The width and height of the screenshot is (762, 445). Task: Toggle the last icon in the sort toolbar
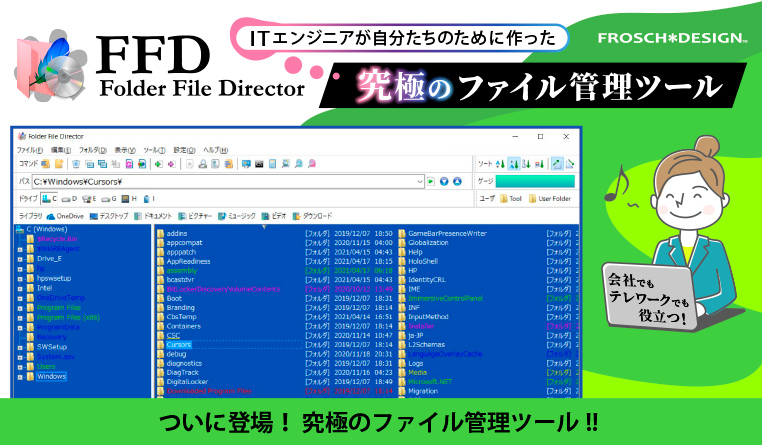pyautogui.click(x=570, y=164)
